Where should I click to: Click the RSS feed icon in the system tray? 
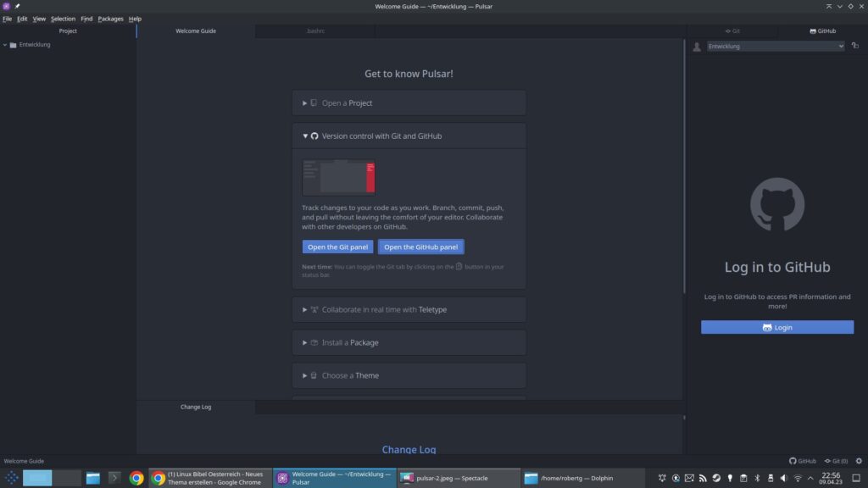703,478
